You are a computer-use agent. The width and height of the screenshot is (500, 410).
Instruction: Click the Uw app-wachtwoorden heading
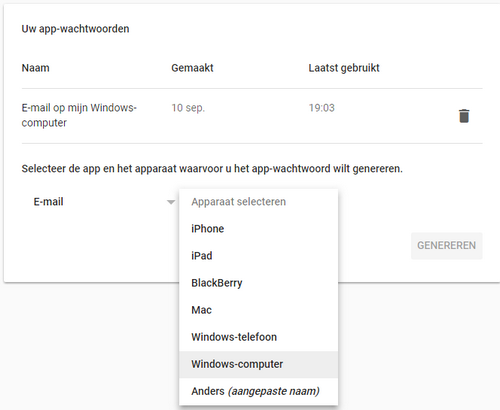(75, 29)
